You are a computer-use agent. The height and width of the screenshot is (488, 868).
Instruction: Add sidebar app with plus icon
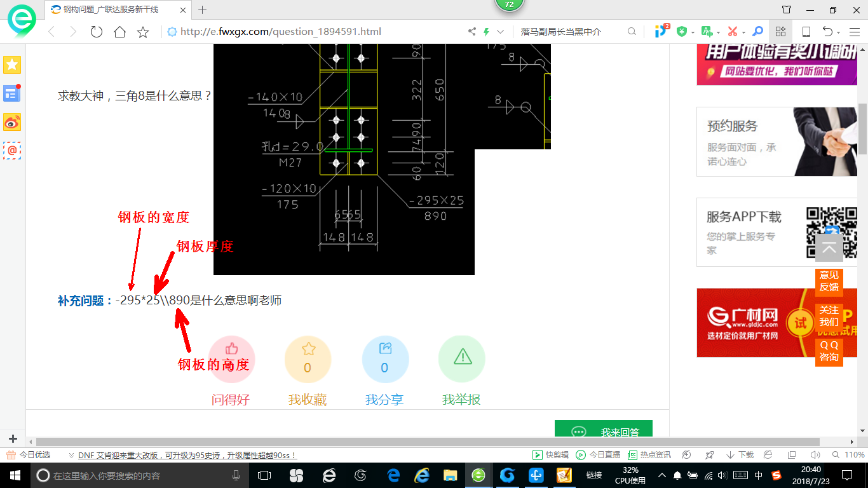(13, 439)
